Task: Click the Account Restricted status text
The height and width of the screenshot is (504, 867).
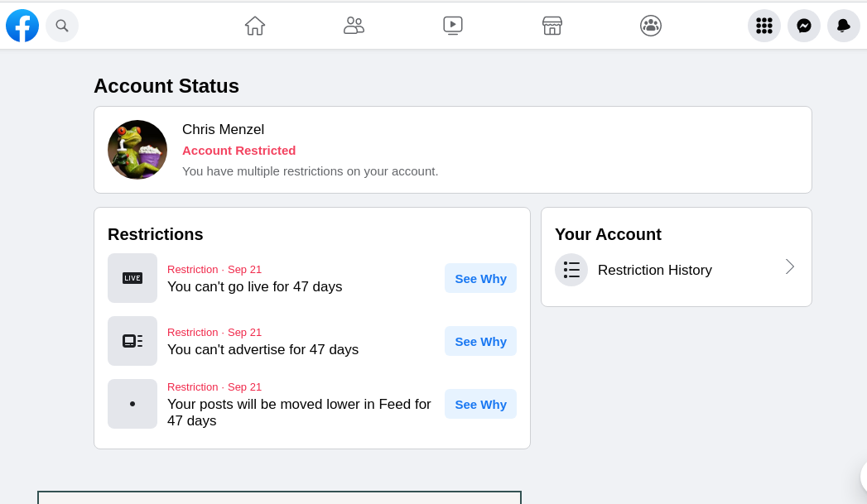Action: 238,151
